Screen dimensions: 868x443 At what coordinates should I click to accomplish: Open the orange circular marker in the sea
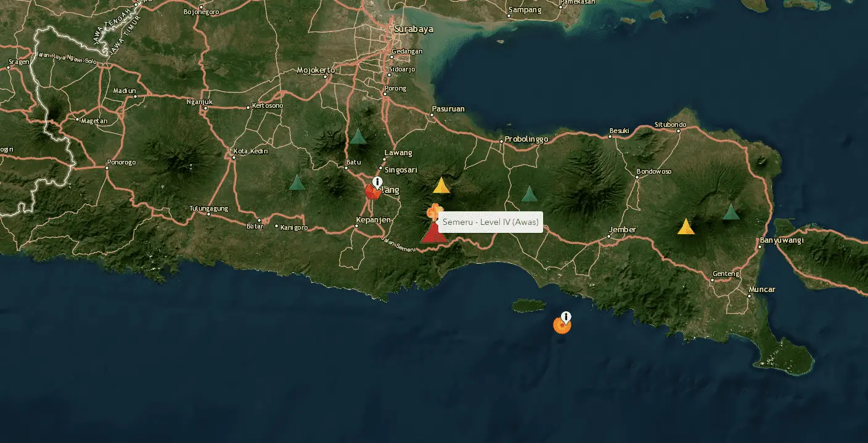pyautogui.click(x=561, y=325)
